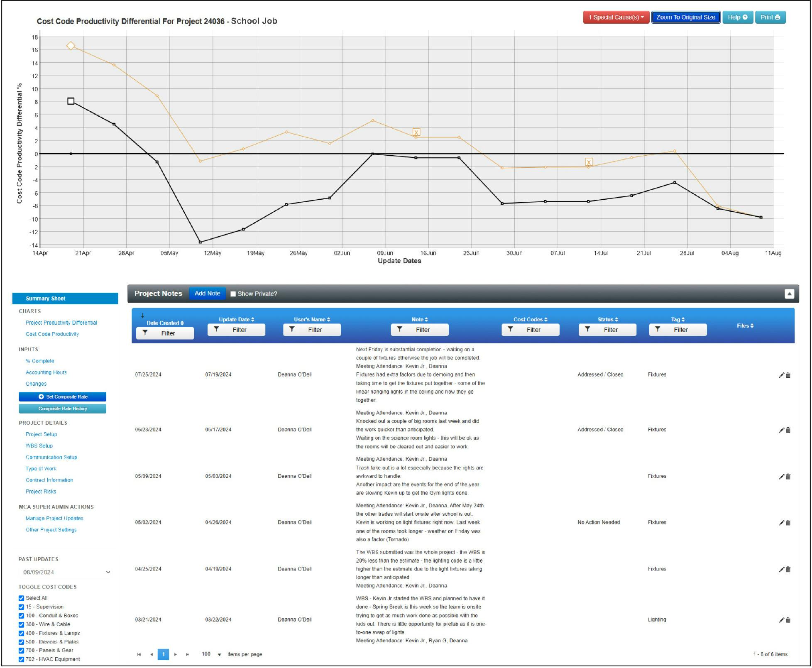
Task: Click trash delete icon for 05/02/2024 note
Action: click(x=789, y=524)
